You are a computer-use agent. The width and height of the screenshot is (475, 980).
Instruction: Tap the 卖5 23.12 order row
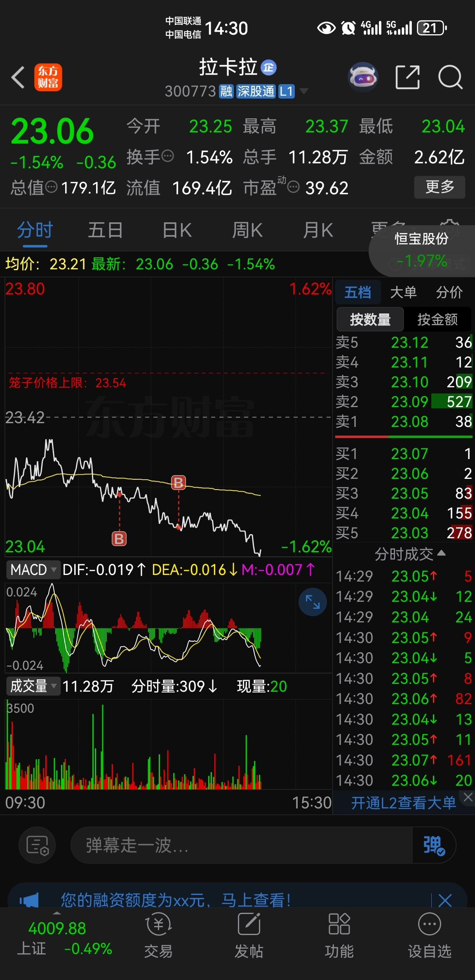pos(404,342)
